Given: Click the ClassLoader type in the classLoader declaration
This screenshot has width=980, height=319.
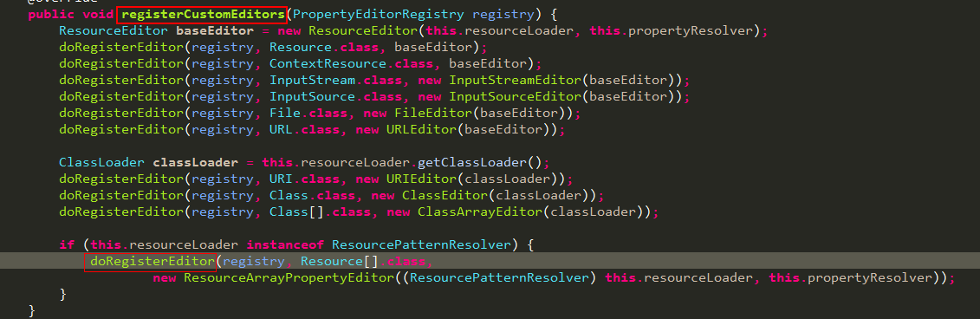Looking at the screenshot, I should tap(102, 163).
